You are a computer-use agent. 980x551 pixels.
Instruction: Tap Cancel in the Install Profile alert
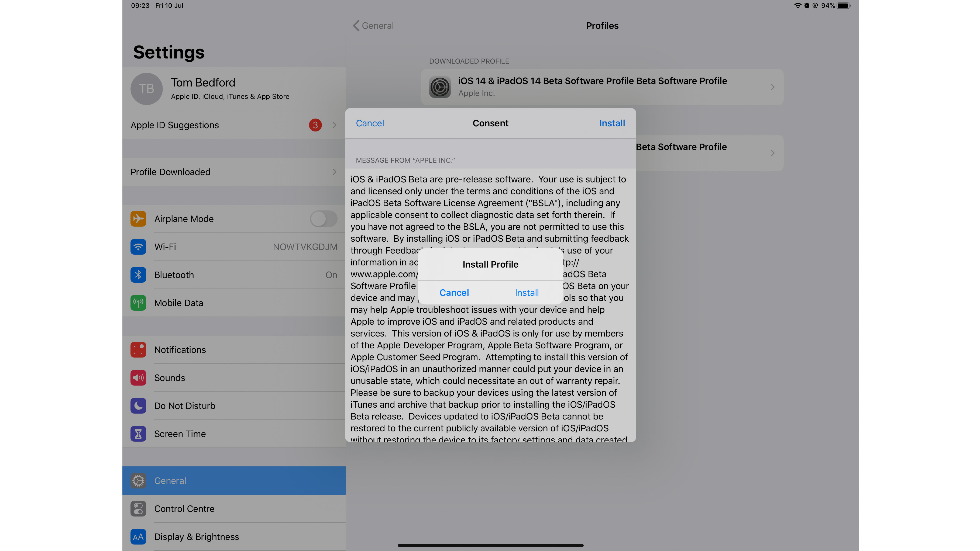[x=454, y=292]
